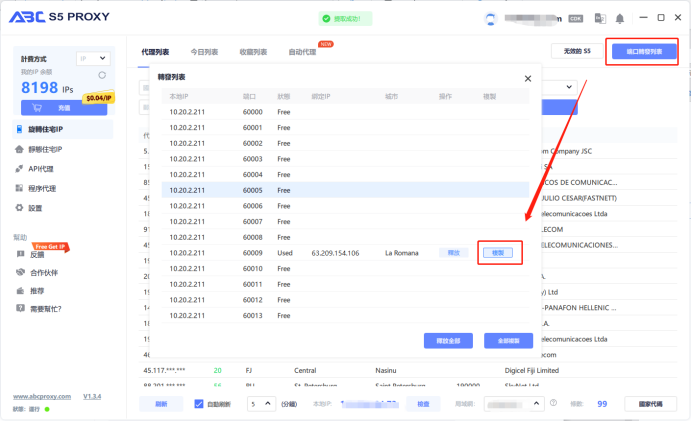
Task: Select the row with port 60006
Action: pos(345,206)
